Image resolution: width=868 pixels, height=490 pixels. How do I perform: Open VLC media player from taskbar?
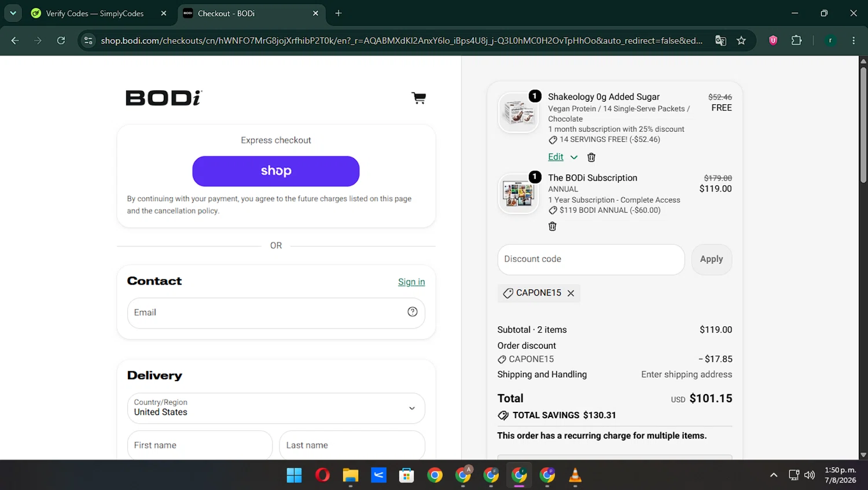click(575, 476)
